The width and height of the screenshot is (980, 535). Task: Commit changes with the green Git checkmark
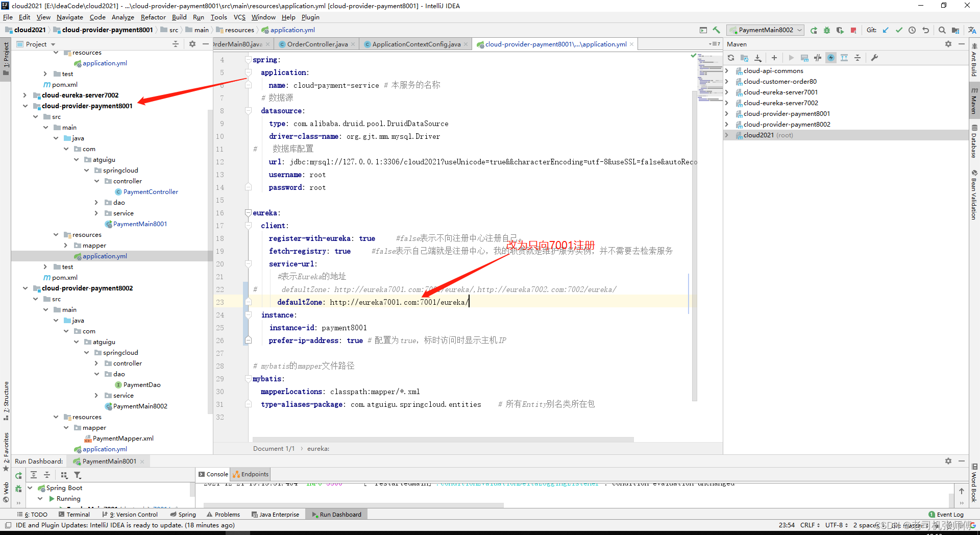pyautogui.click(x=899, y=30)
